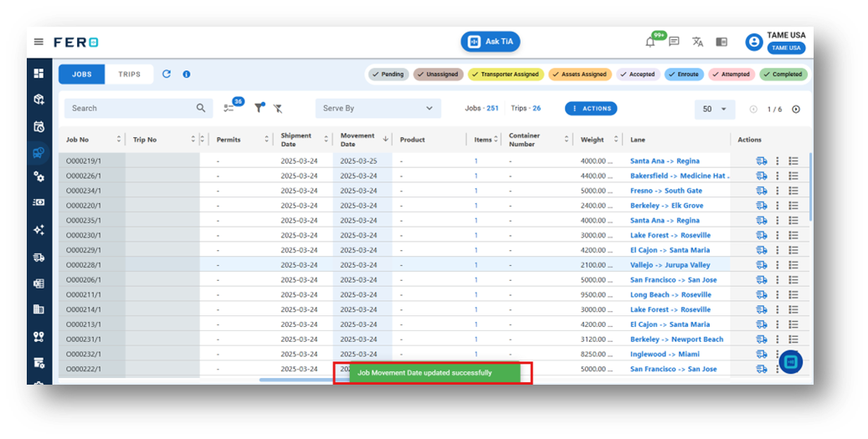The height and width of the screenshot is (439, 868).
Task: Clear filters with crossed funnel icon
Action: point(278,109)
